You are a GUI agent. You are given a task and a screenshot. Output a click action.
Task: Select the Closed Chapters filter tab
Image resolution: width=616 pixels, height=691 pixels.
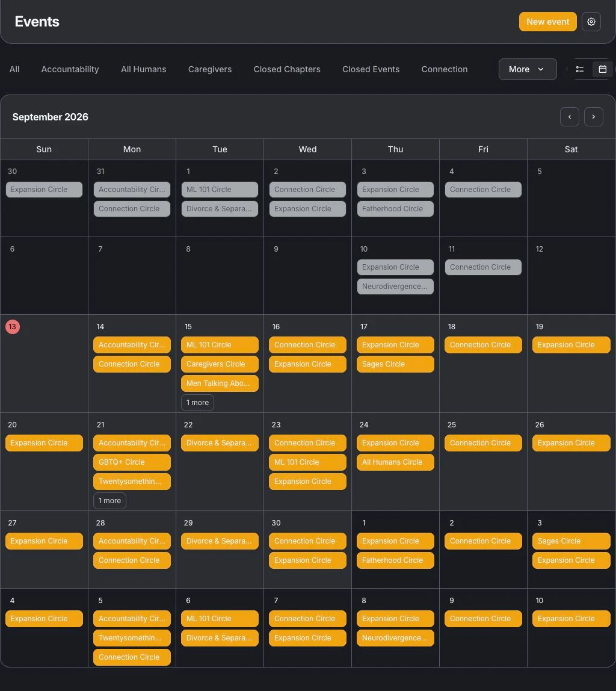tap(287, 69)
